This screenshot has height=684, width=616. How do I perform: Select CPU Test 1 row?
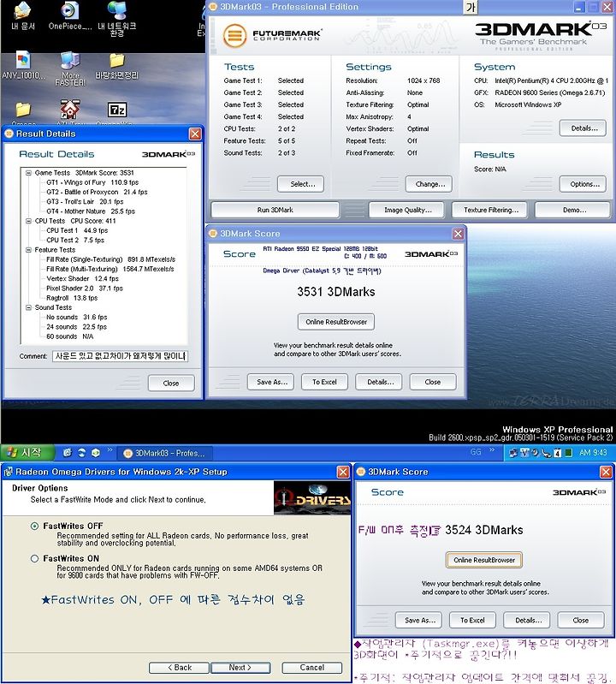pos(77,230)
